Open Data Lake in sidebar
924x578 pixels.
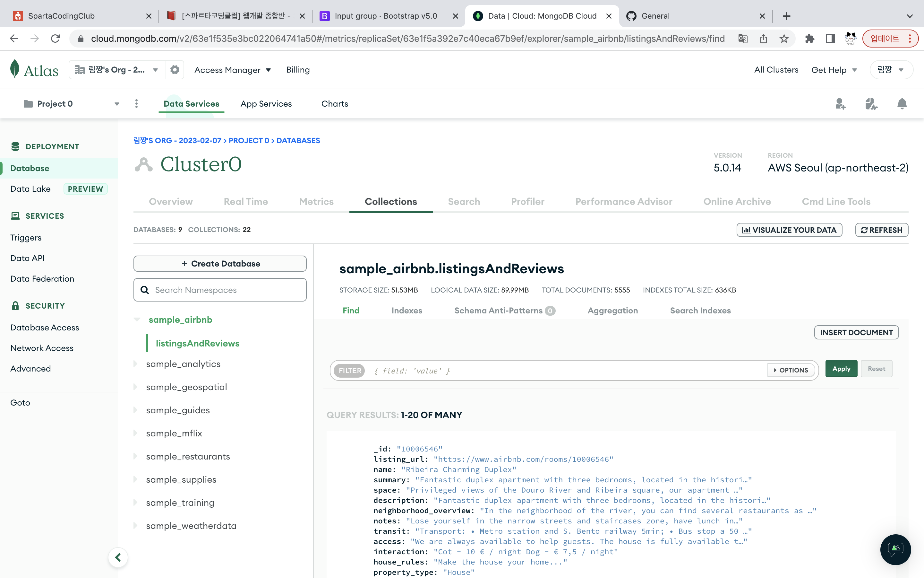[30, 189]
